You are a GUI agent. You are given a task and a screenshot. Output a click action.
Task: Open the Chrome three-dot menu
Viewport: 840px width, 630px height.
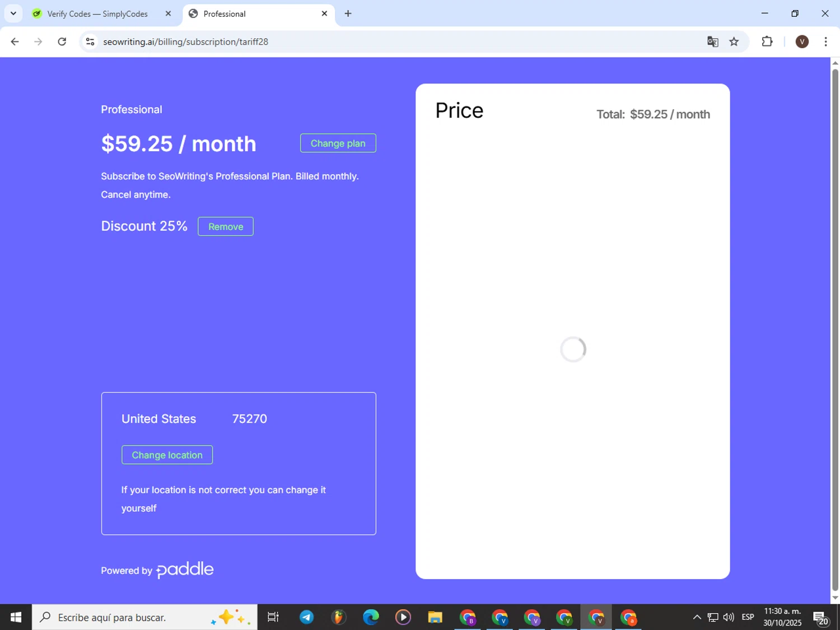pyautogui.click(x=825, y=41)
